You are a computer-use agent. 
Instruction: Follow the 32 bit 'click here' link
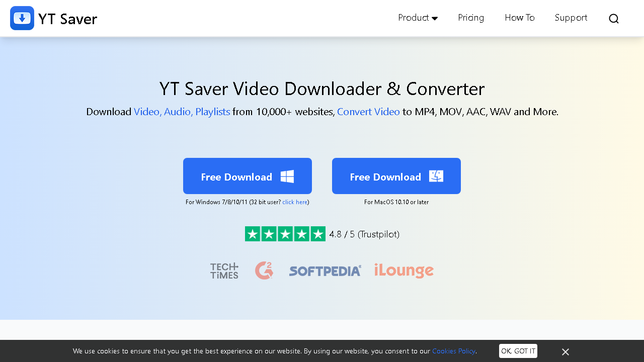[x=295, y=202]
